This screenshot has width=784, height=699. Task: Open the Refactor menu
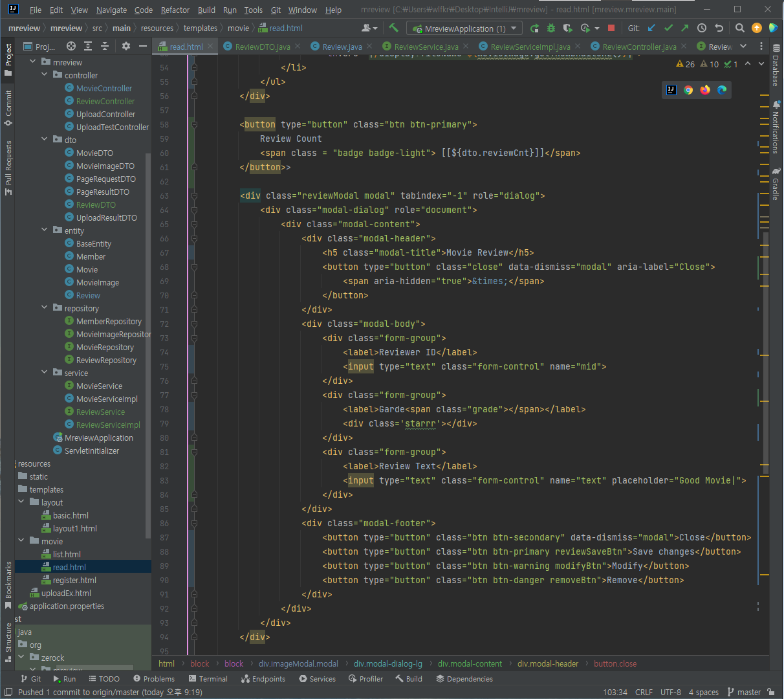pos(175,10)
